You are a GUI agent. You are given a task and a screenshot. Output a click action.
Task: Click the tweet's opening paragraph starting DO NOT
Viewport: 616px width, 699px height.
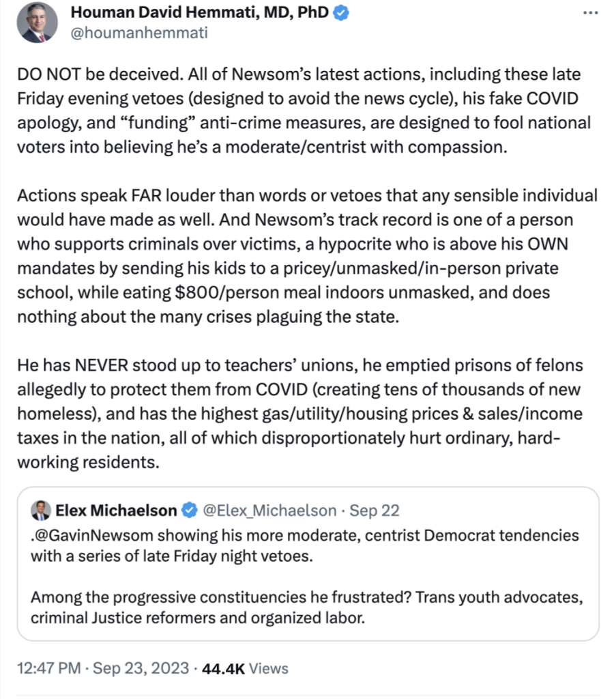pyautogui.click(x=306, y=110)
